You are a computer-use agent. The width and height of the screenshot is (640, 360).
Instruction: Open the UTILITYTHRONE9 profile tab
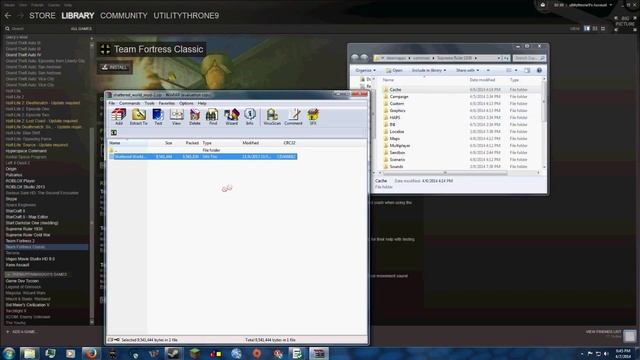186,16
